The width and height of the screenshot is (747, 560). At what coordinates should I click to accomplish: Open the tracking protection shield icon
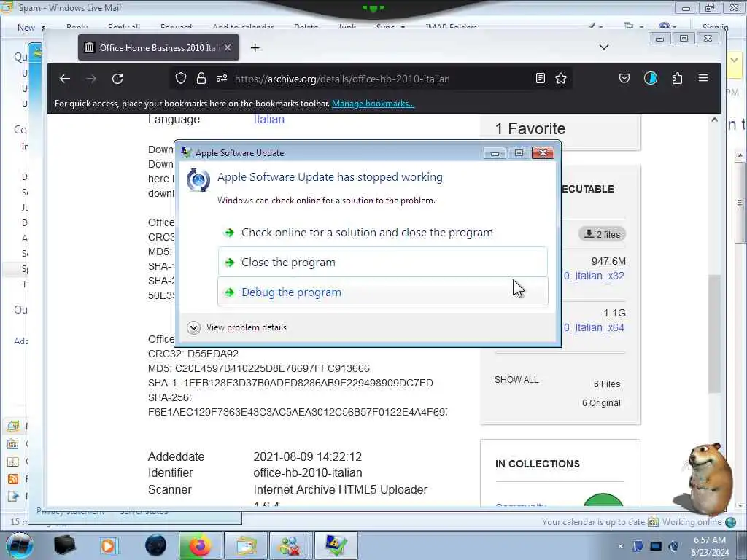(x=181, y=79)
